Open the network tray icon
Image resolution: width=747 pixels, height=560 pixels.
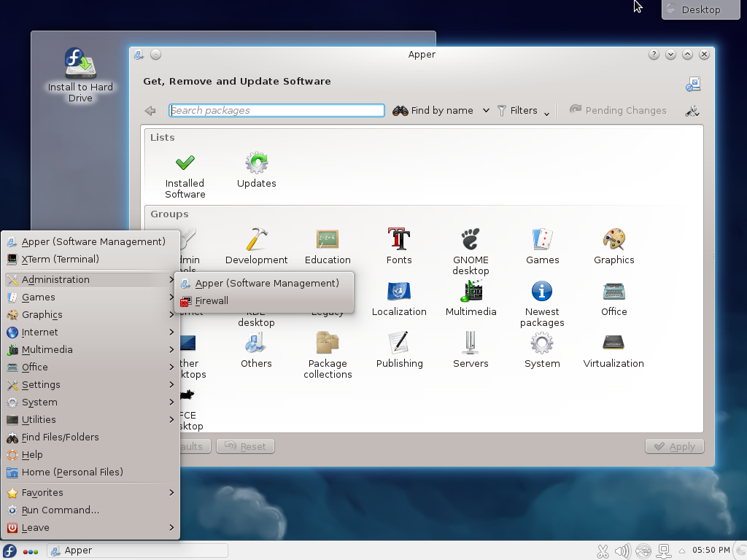(664, 551)
